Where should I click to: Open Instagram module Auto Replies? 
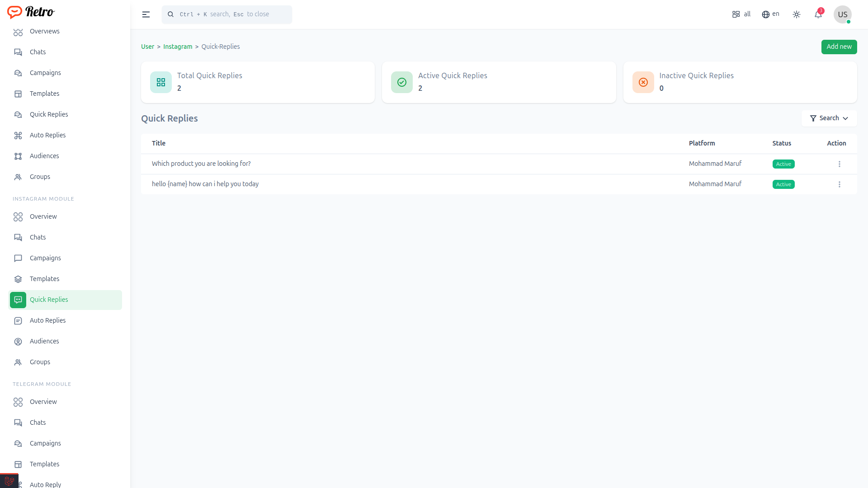[47, 320]
